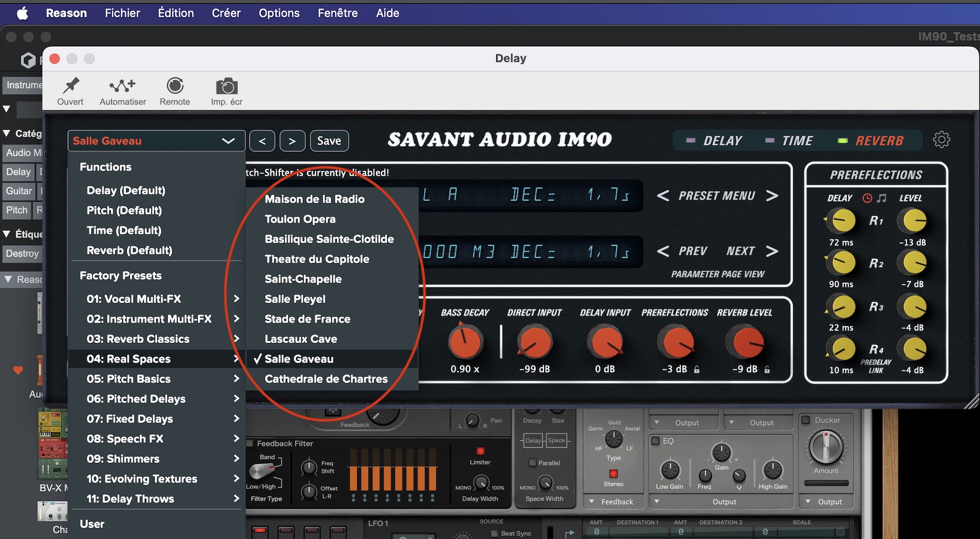980x539 pixels.
Task: Click the lock icon beside Reverb Level
Action: click(x=767, y=369)
